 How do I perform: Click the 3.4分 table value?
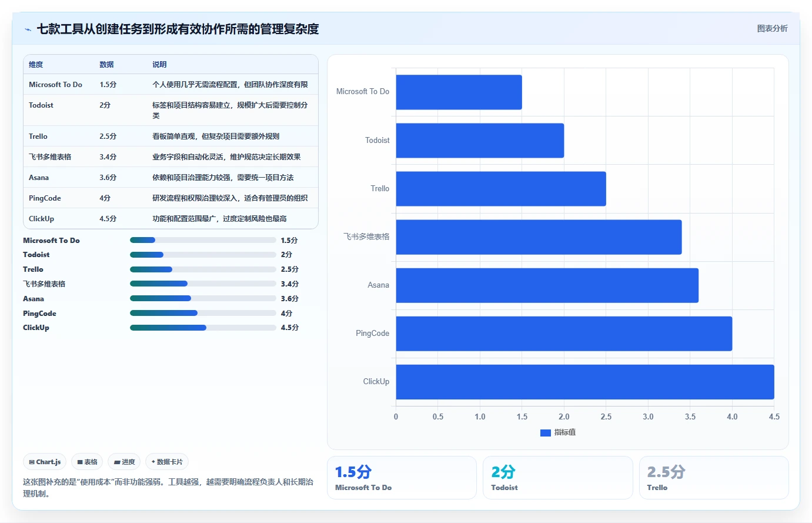click(x=108, y=157)
